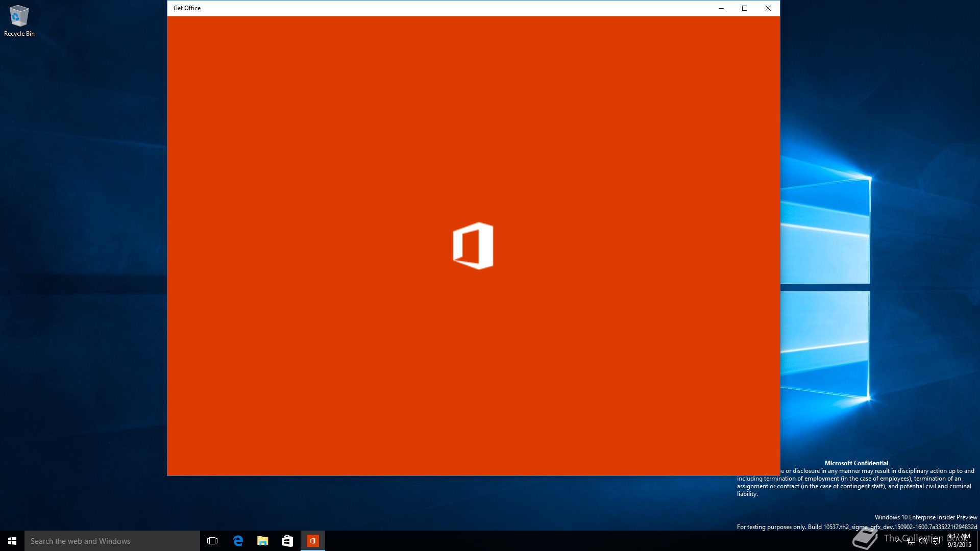Close the Get Office window
The image size is (980, 551).
[x=768, y=8]
